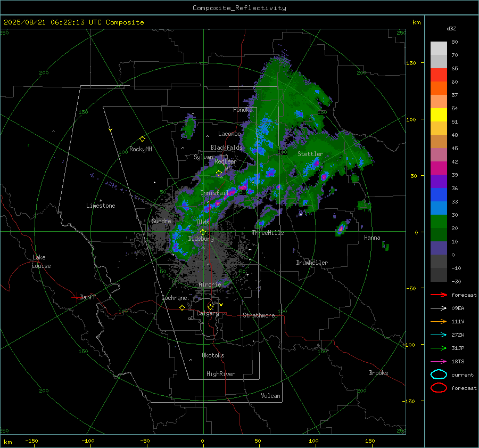Pick the bright green 20-30 dBZ swatch

pyautogui.click(x=439, y=222)
